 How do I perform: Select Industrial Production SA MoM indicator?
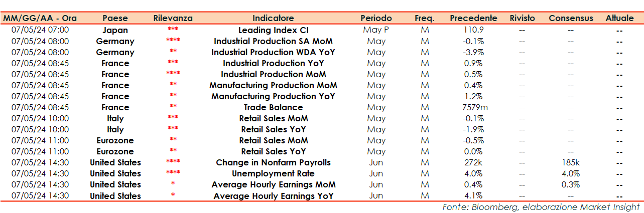pos(273,41)
